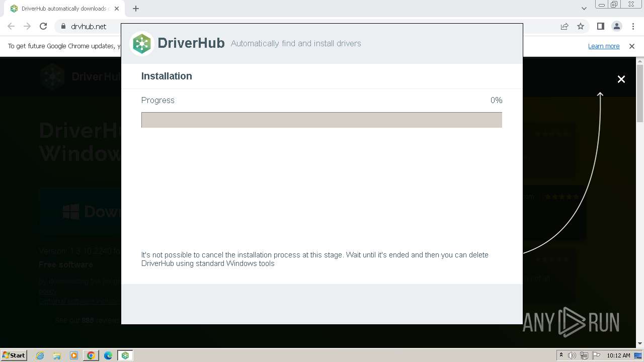Reload the drvhub.net page
Screen dimensions: 644x362
(x=43, y=26)
